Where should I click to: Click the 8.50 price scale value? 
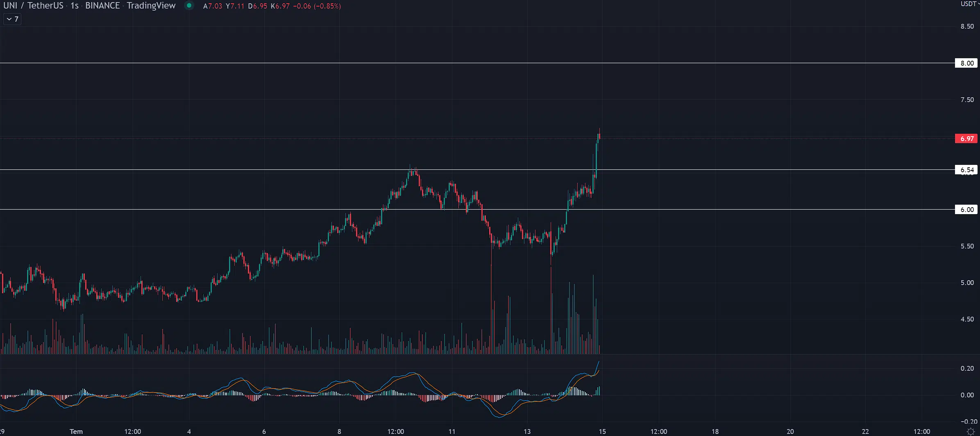[967, 26]
